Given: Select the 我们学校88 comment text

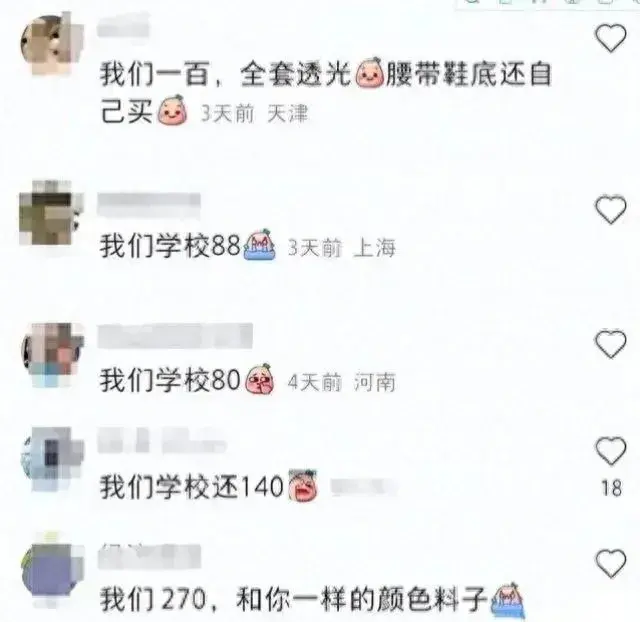Looking at the screenshot, I should tap(170, 246).
